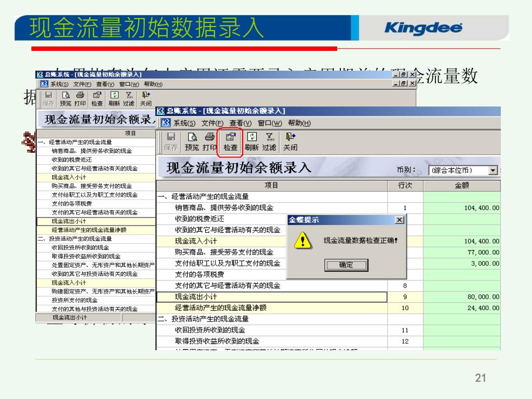
Task: Open 窗口(W) menu in front window
Action: tap(270, 123)
